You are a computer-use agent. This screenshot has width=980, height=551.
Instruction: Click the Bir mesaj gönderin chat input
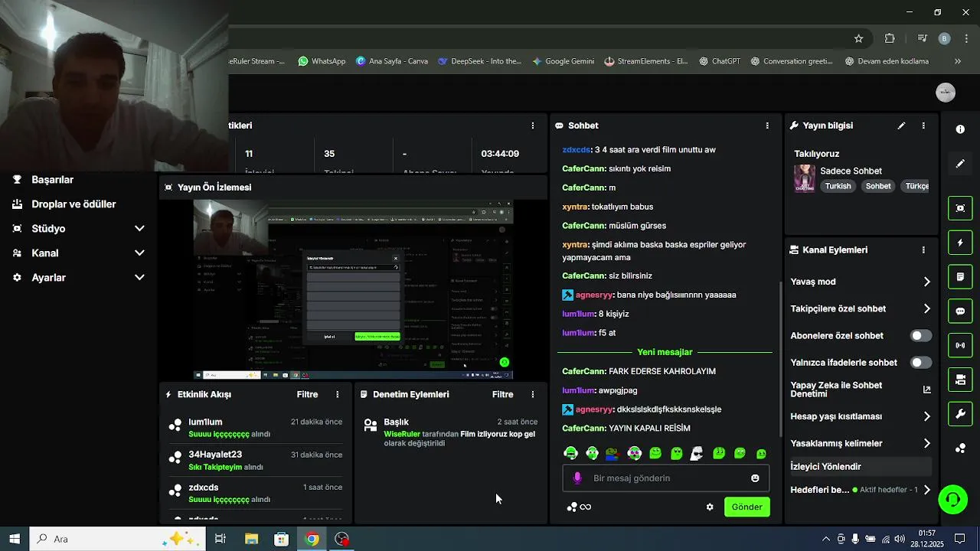(666, 478)
